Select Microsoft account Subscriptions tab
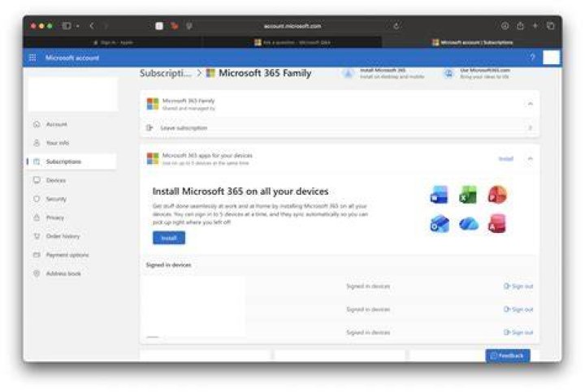The width and height of the screenshot is (585, 392). tap(472, 42)
